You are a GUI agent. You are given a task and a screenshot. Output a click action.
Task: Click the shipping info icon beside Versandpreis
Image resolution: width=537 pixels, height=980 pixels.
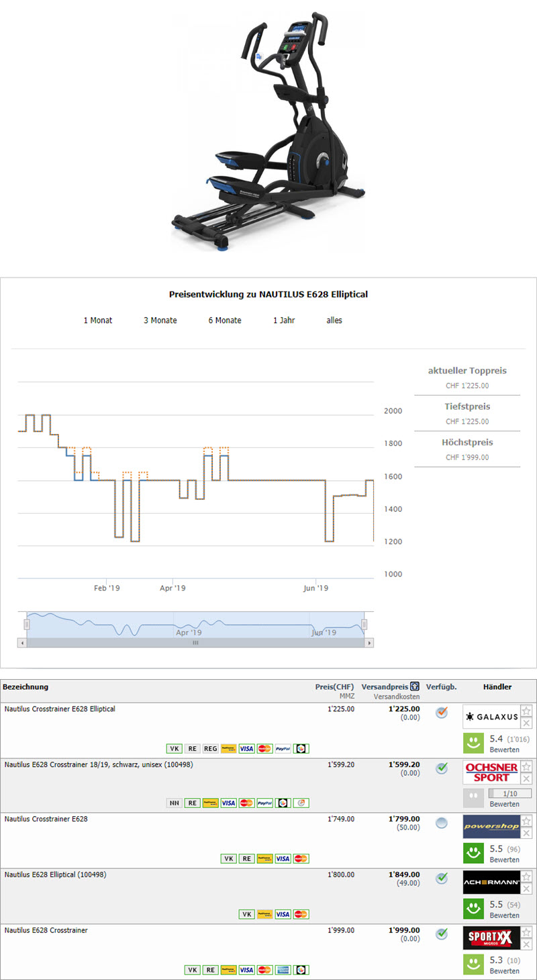click(415, 687)
